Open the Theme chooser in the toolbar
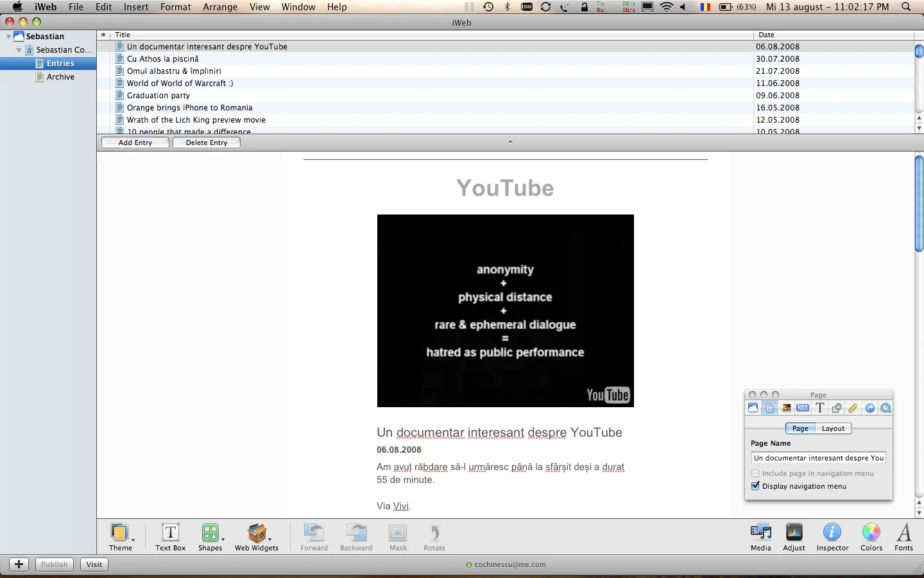Screen dimensions: 924x578 click(x=121, y=537)
